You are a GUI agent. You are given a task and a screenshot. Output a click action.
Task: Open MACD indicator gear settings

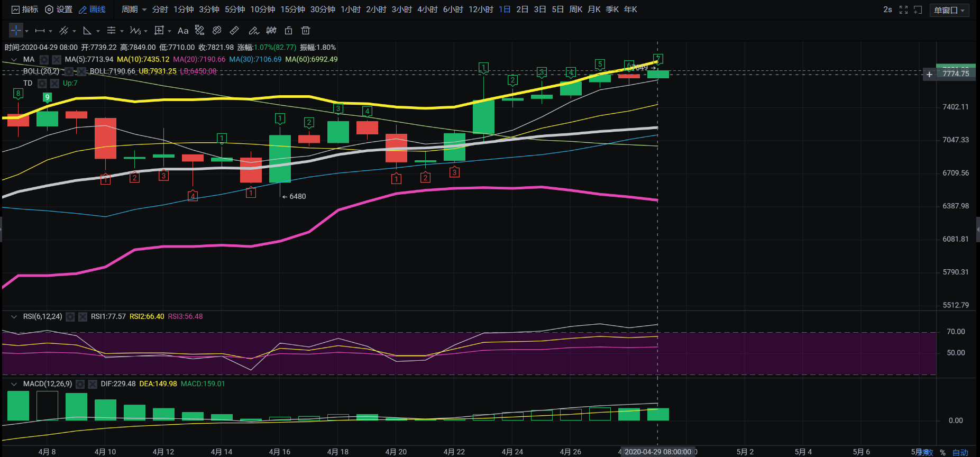pyautogui.click(x=80, y=384)
